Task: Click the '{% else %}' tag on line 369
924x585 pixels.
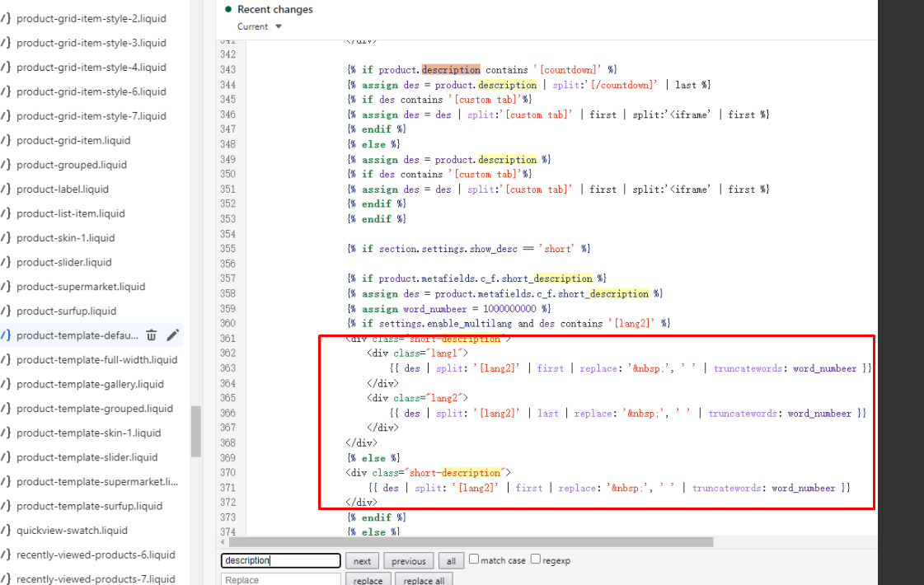Action: tap(373, 458)
